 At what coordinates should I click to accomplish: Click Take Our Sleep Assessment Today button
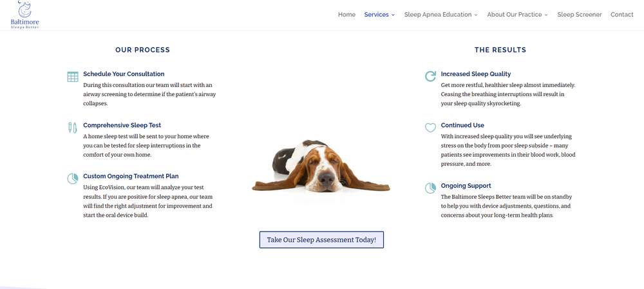321,239
